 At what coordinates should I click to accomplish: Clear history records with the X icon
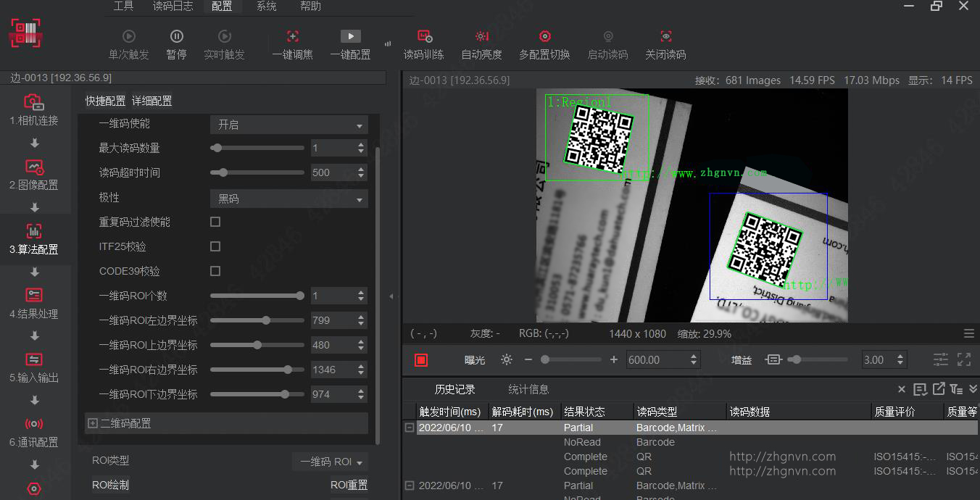902,389
